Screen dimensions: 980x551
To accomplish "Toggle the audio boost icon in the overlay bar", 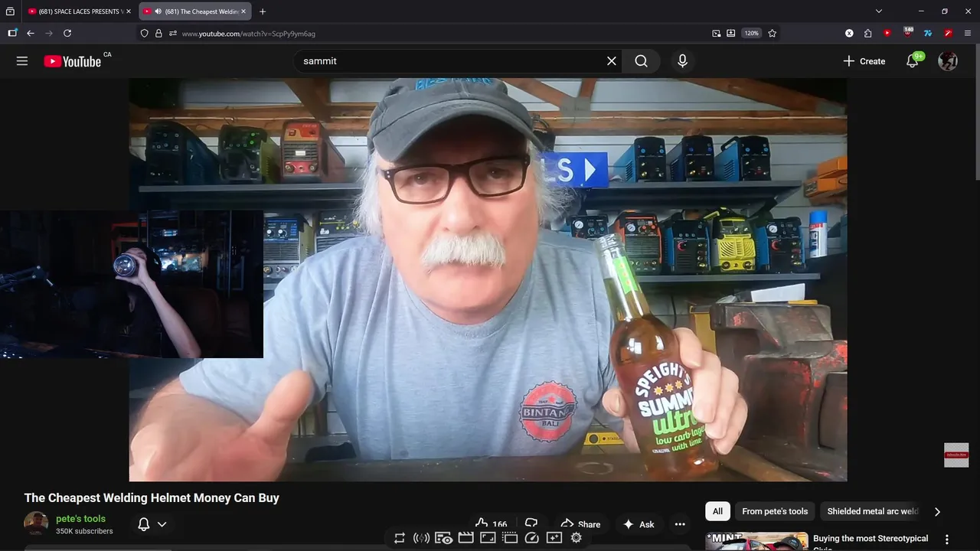I will coord(421,538).
